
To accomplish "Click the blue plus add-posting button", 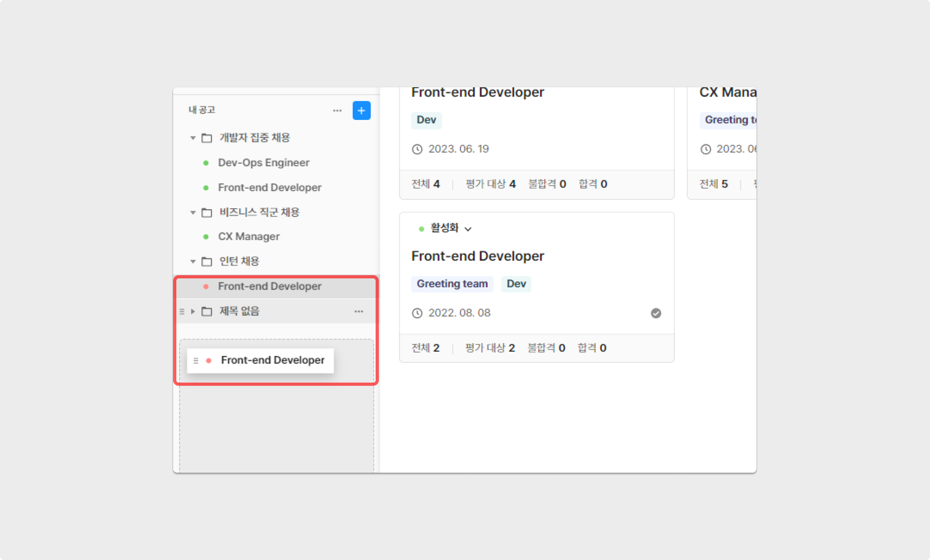I will [x=361, y=111].
